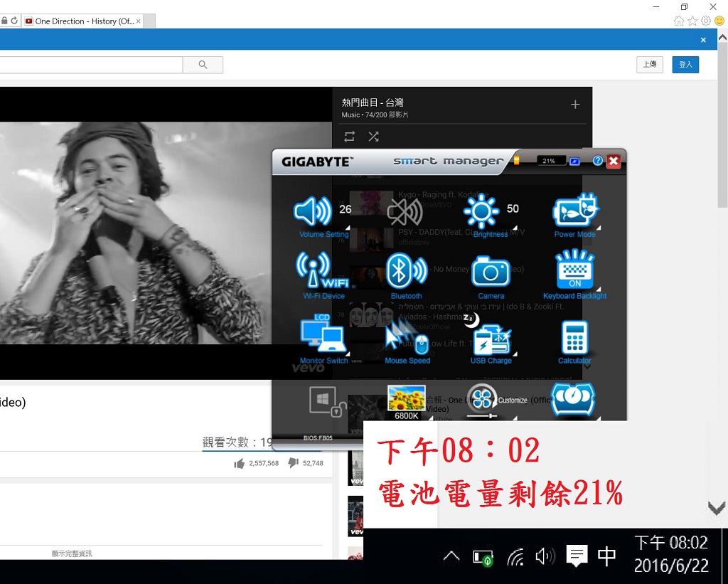Open the Monitor Switch LCD icon
728x584 pixels.
click(323, 333)
